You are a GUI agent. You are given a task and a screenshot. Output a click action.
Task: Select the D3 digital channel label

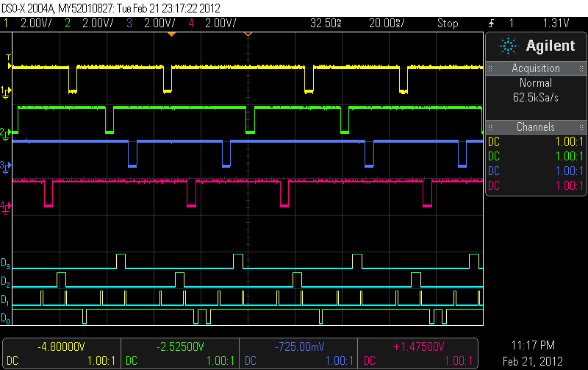tap(6, 263)
